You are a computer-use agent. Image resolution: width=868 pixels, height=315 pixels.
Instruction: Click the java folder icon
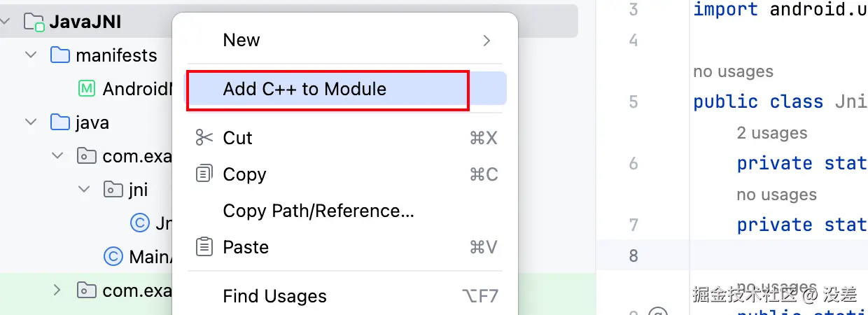tap(60, 122)
